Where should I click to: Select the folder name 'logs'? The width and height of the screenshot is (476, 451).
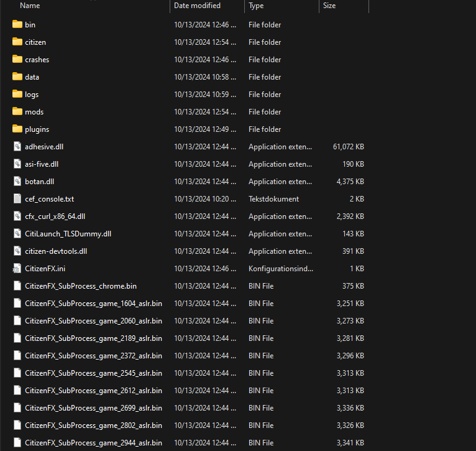click(x=32, y=95)
